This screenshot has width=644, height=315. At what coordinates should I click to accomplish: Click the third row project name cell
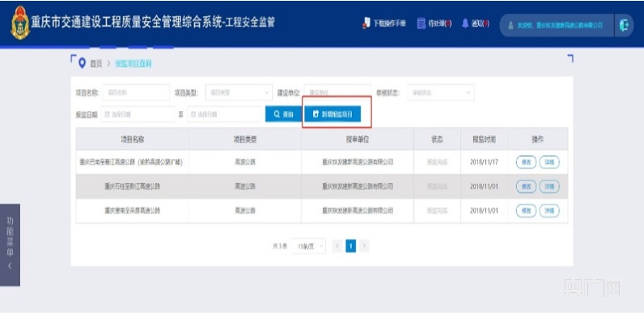pos(132,211)
